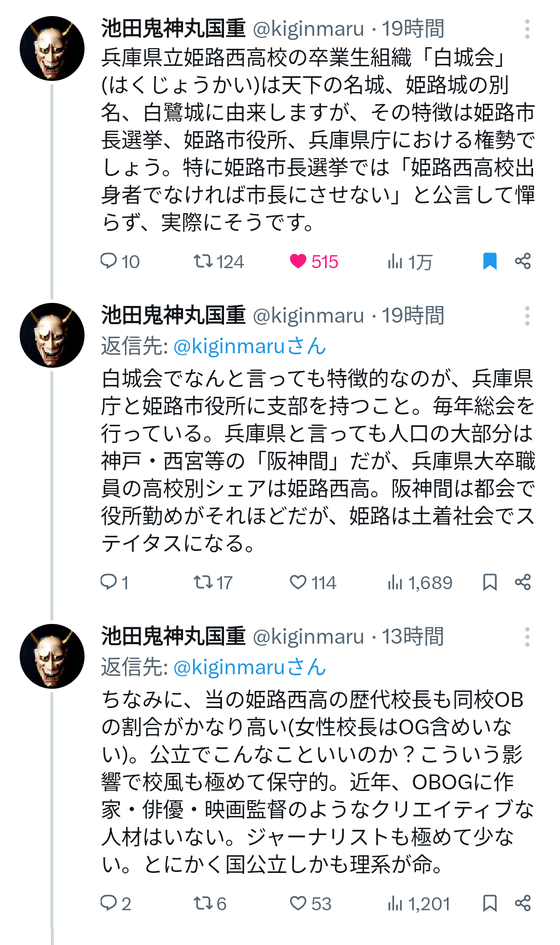Open more options menu on second tweet
The image size is (560, 945).
coord(527,316)
